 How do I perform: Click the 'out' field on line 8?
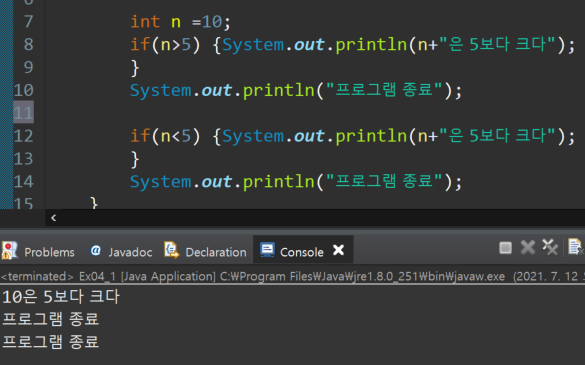(309, 45)
